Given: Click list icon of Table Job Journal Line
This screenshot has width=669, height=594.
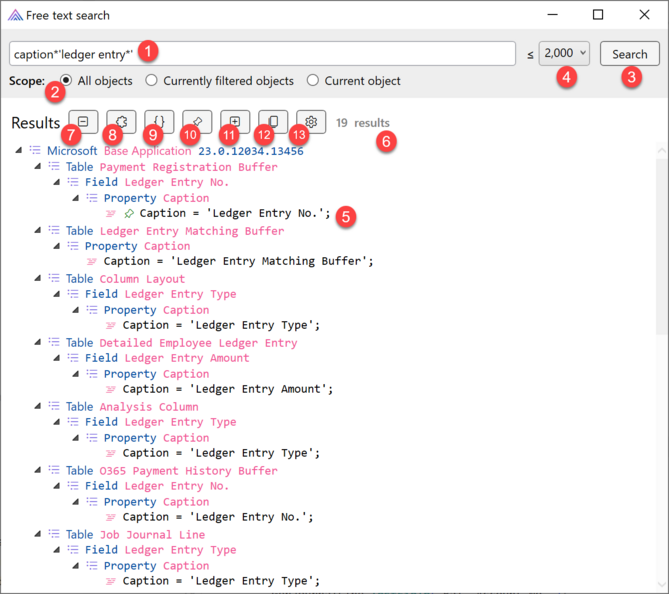Looking at the screenshot, I should click(54, 534).
